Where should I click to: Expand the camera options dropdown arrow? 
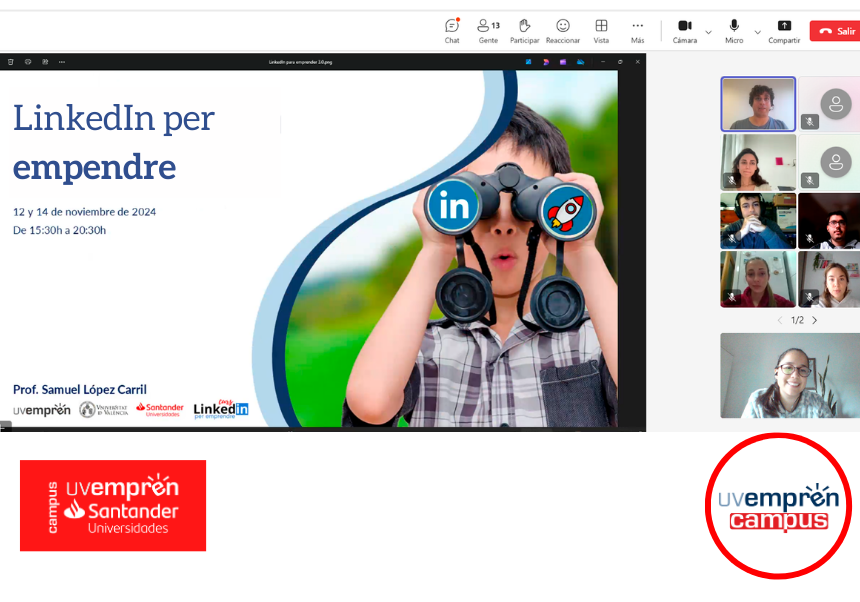coord(708,32)
